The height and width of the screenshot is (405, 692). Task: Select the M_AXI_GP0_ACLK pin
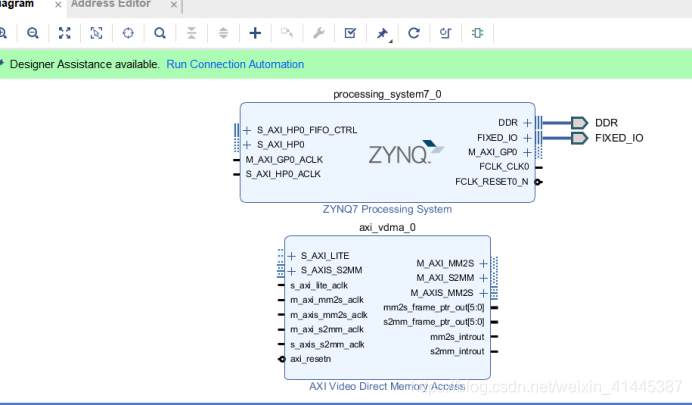(x=284, y=160)
